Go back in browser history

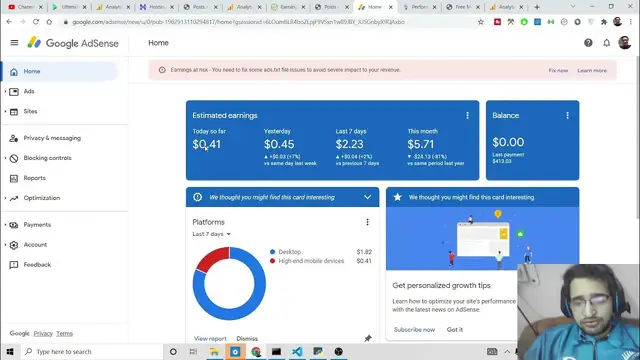9,22
